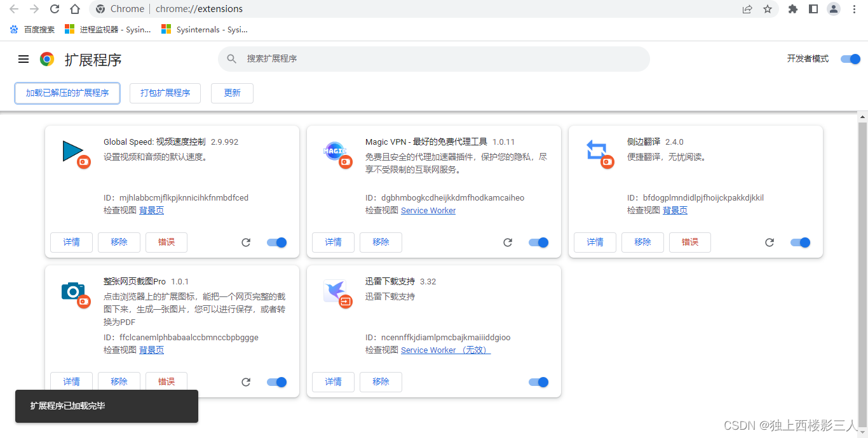Open the 进程监视器 Sysinternals bookmark
The image size is (868, 438).
(108, 30)
